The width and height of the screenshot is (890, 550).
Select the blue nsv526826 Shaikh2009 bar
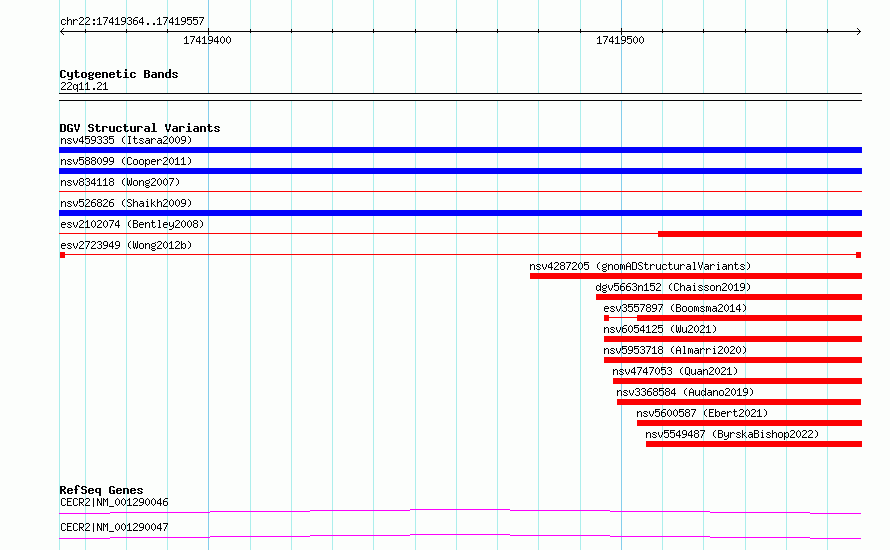click(x=460, y=213)
